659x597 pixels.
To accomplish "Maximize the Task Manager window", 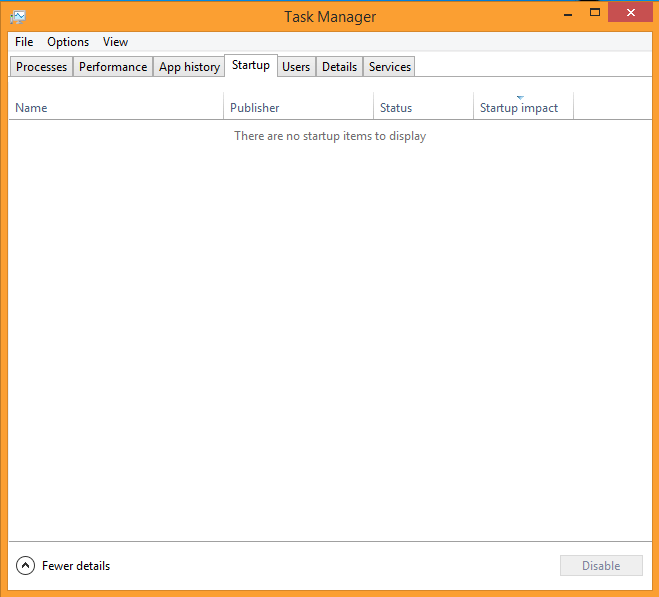I will click(x=595, y=13).
